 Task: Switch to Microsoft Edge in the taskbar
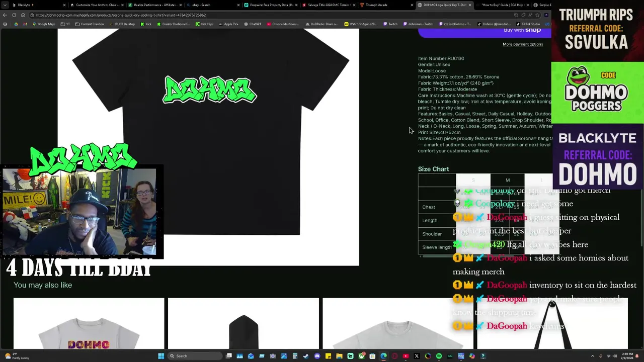point(383,356)
